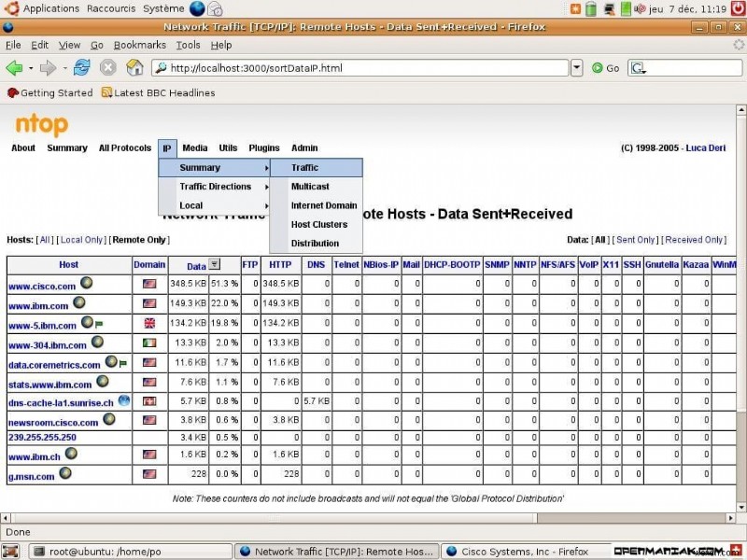
Task: Open the Admin menu
Action: pyautogui.click(x=305, y=147)
